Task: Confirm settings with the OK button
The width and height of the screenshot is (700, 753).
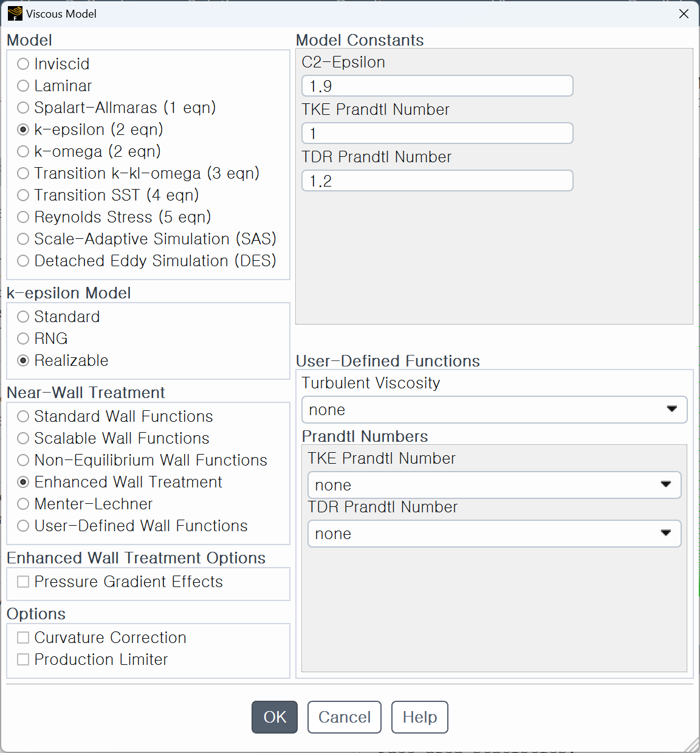Action: (x=275, y=717)
